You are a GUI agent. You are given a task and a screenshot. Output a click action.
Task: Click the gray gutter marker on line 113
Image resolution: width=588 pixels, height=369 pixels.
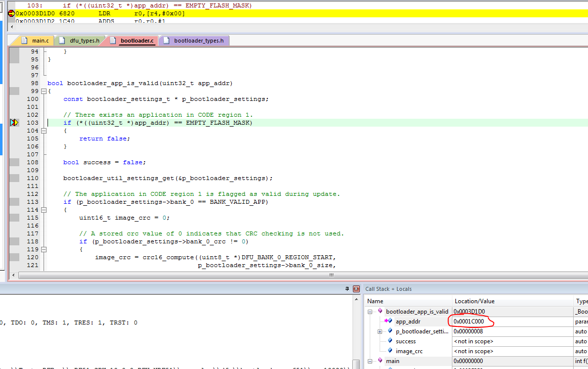14,202
